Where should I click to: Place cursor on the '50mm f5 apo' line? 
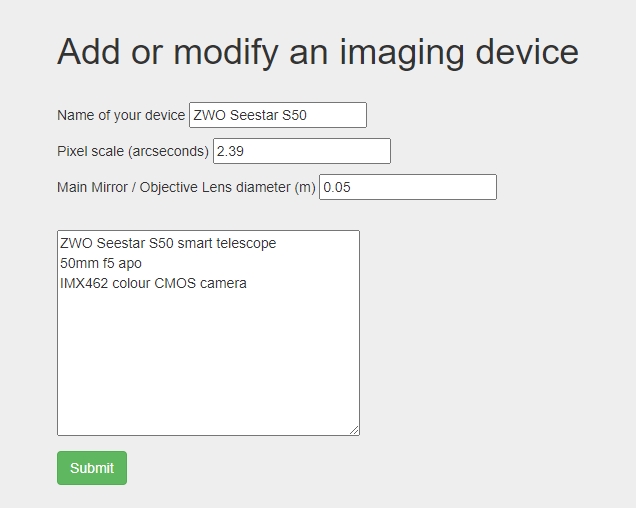pos(101,263)
